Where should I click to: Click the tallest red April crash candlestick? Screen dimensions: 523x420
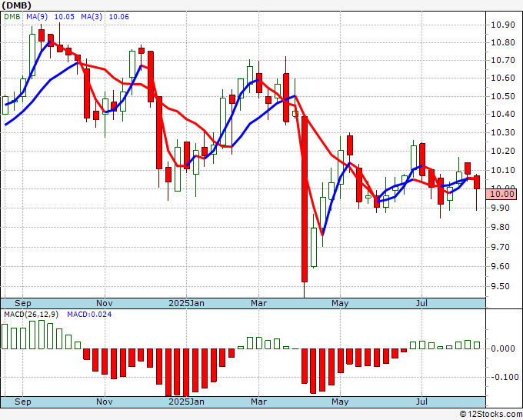coord(305,199)
